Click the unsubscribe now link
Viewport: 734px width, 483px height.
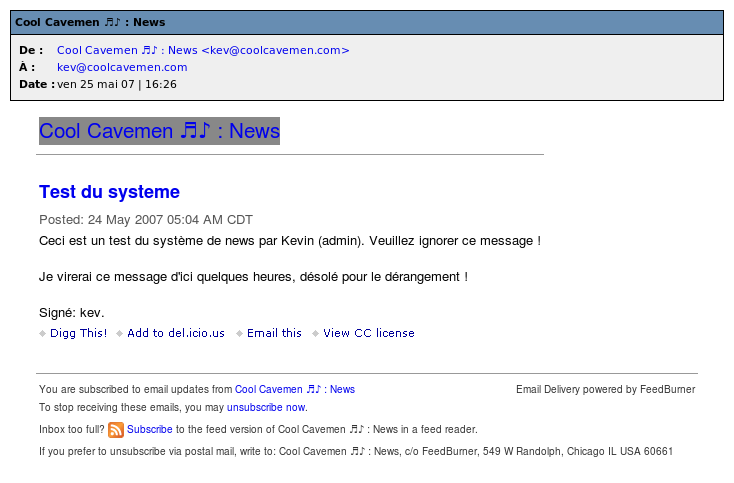coord(266,408)
